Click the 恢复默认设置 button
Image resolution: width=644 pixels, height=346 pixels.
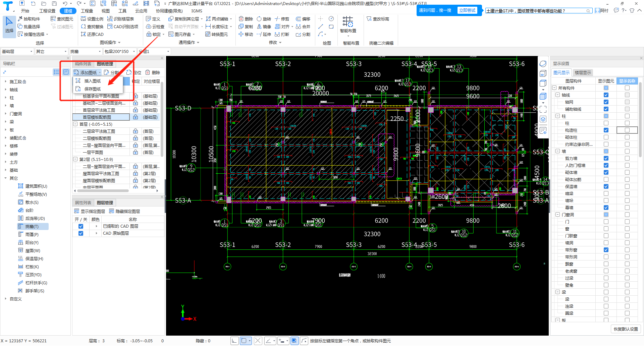(x=626, y=329)
